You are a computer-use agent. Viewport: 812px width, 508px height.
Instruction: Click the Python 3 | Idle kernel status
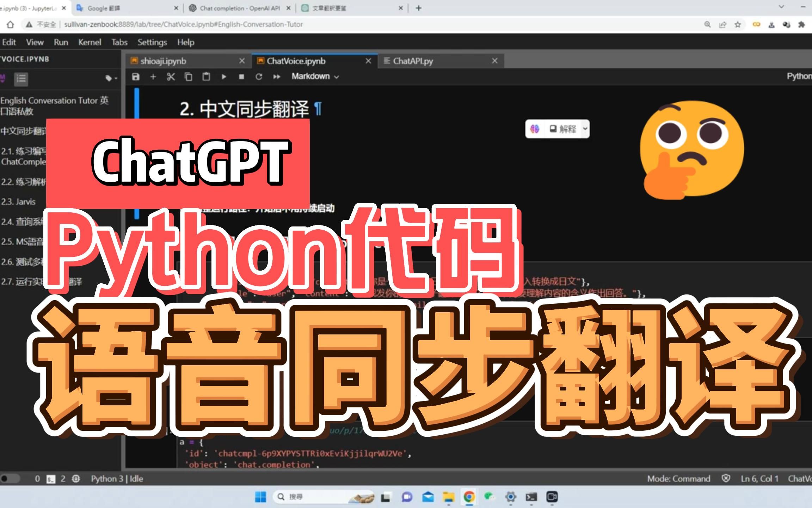pyautogui.click(x=117, y=479)
